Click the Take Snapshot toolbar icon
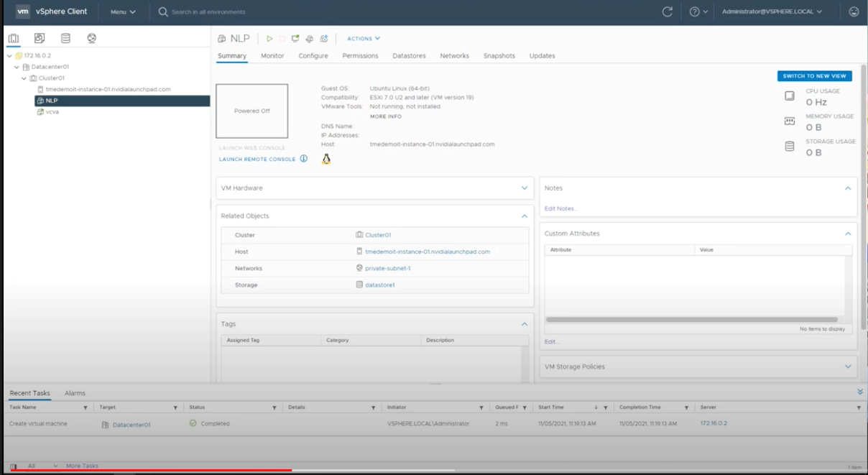Screen dimensions: 868x475 324,39
